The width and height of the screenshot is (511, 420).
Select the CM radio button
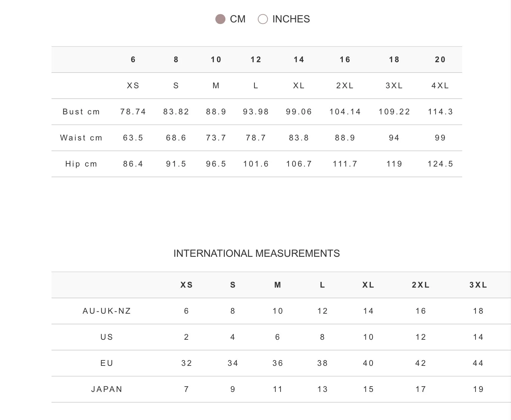(220, 19)
